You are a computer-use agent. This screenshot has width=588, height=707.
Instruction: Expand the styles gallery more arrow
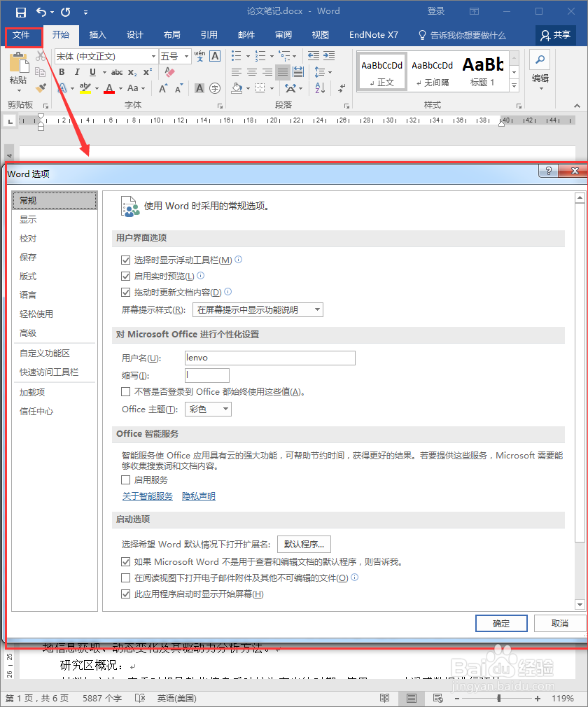[514, 85]
